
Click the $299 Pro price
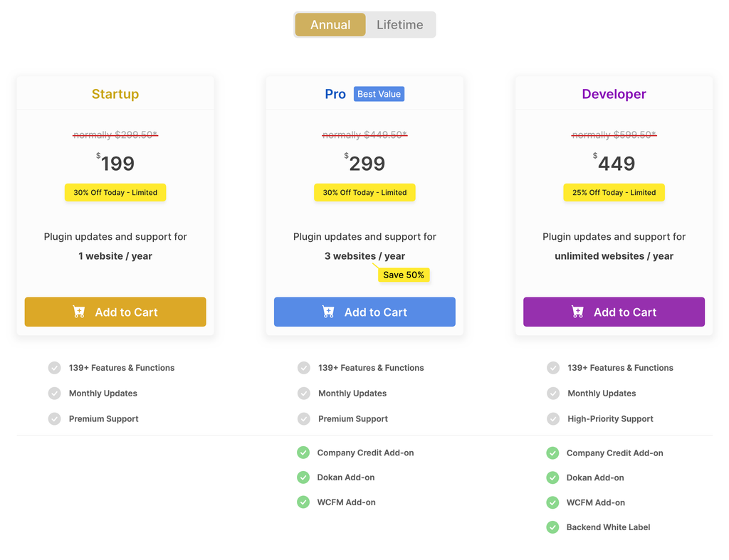pos(364,163)
